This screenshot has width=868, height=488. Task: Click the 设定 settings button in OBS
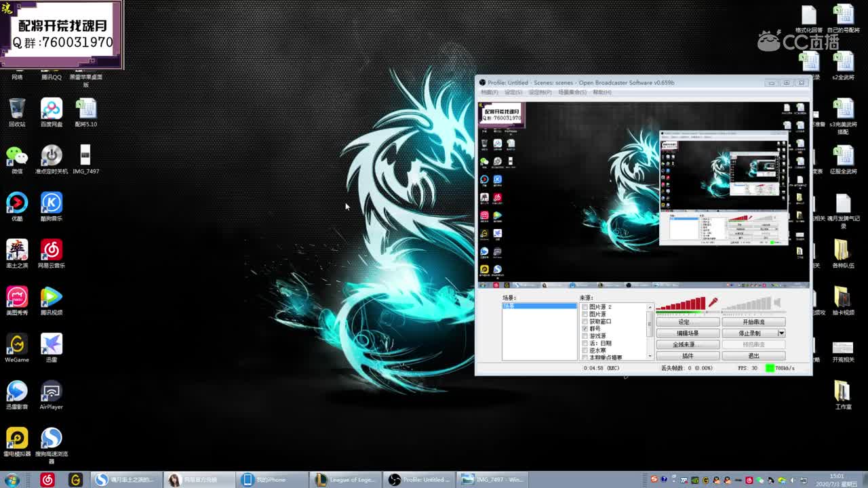click(x=687, y=322)
